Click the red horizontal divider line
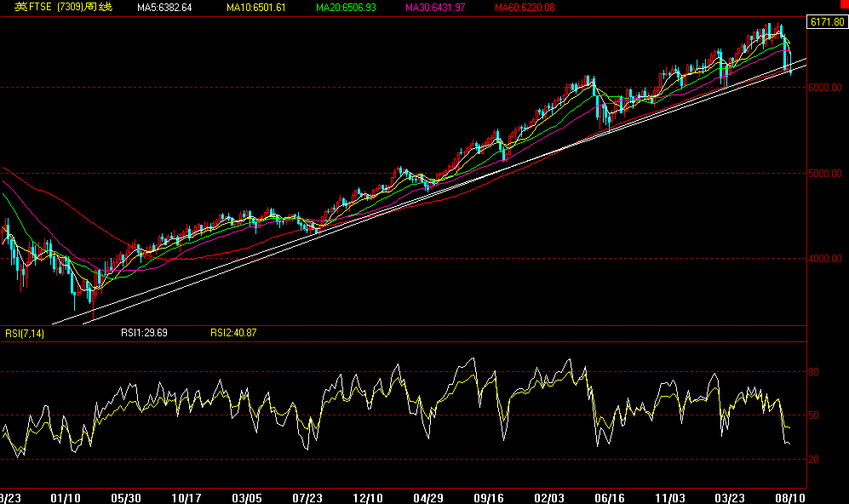Screen dimensions: 849x504 (x=426, y=324)
